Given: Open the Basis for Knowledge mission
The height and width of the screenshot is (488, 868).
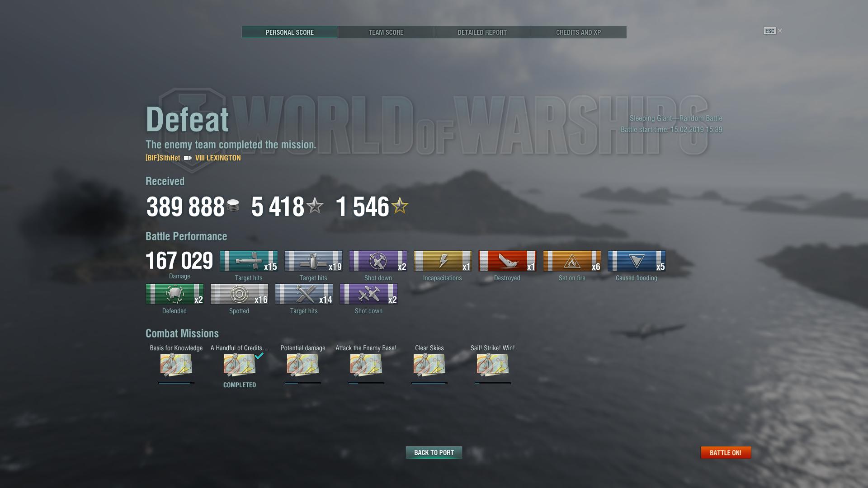Looking at the screenshot, I should pos(176,365).
